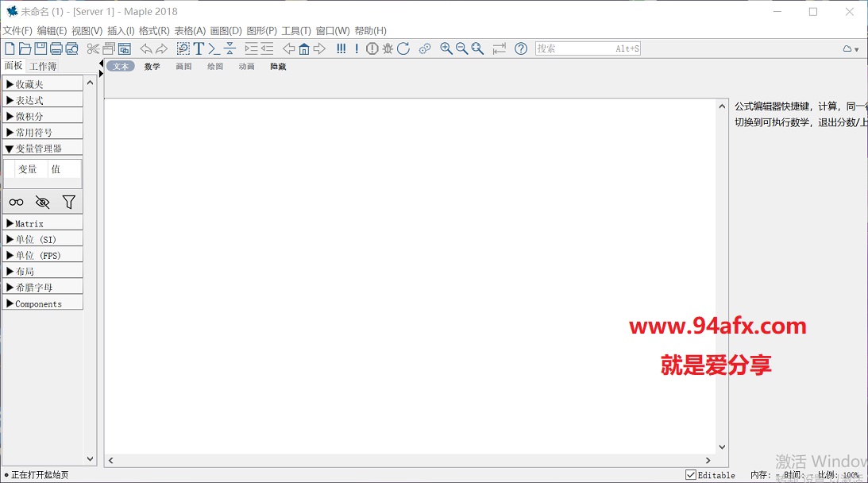This screenshot has width=868, height=483.
Task: Expand the Components palette
Action: [43, 303]
